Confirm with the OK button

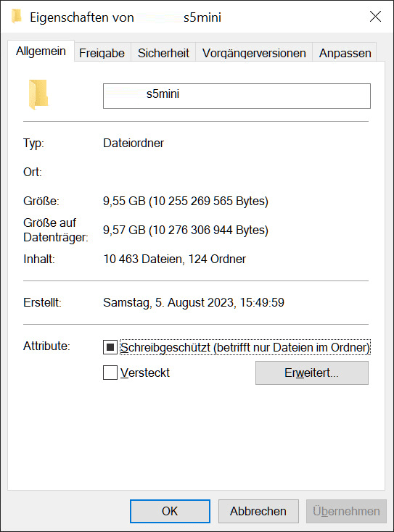click(x=170, y=511)
